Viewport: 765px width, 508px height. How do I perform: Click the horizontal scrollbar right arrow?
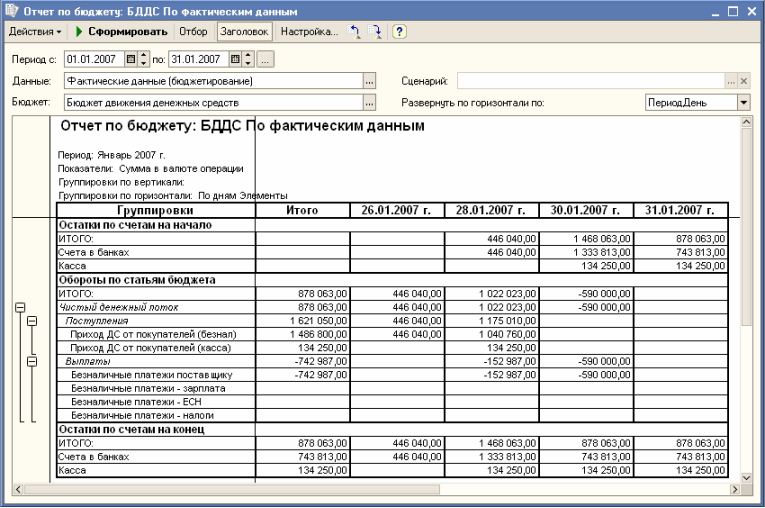pos(735,489)
